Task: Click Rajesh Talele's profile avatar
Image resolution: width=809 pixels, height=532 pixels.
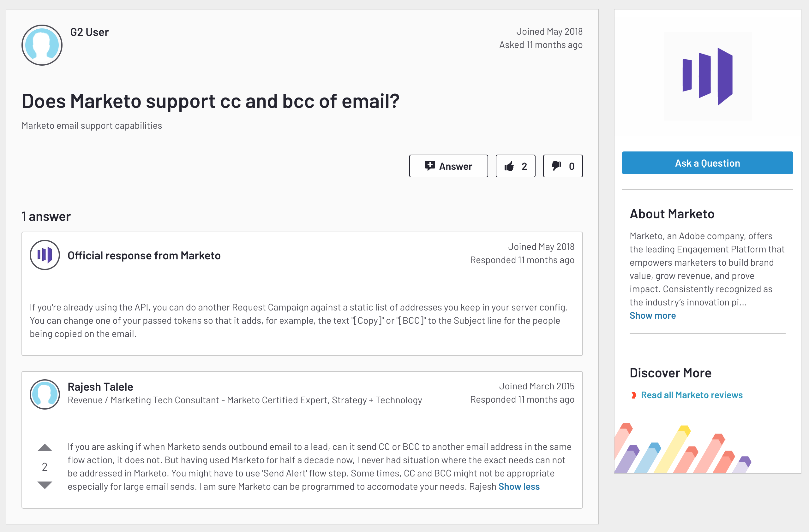Action: click(45, 394)
